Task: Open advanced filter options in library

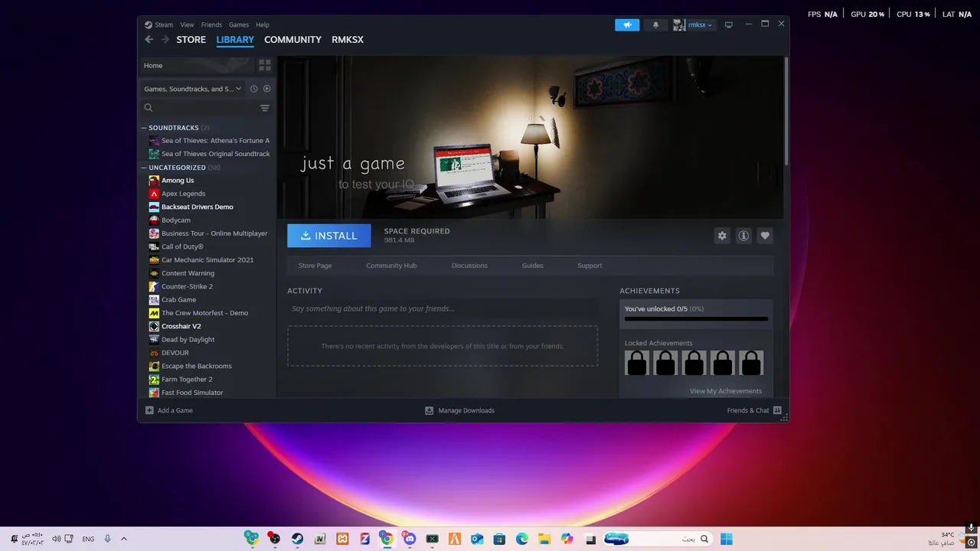Action: [x=265, y=108]
